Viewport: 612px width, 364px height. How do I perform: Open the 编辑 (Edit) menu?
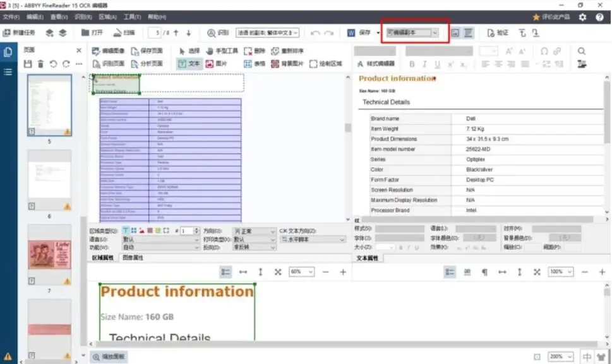[x=35, y=17]
